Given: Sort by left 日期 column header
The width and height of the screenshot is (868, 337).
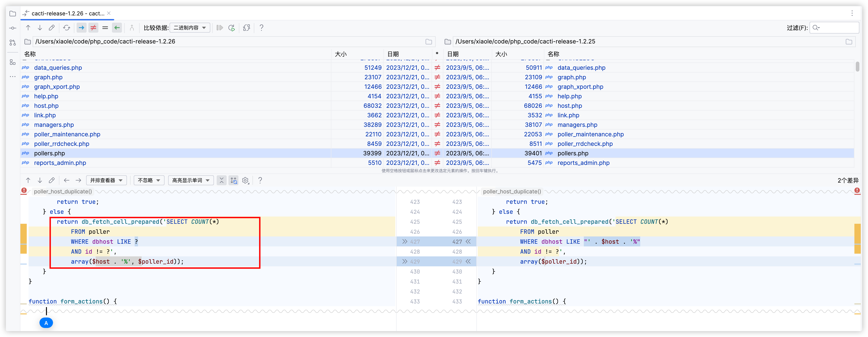Looking at the screenshot, I should (x=408, y=54).
